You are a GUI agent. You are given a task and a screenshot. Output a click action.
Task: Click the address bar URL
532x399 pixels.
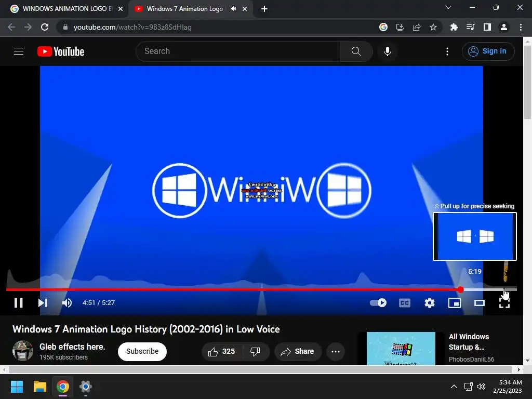132,27
